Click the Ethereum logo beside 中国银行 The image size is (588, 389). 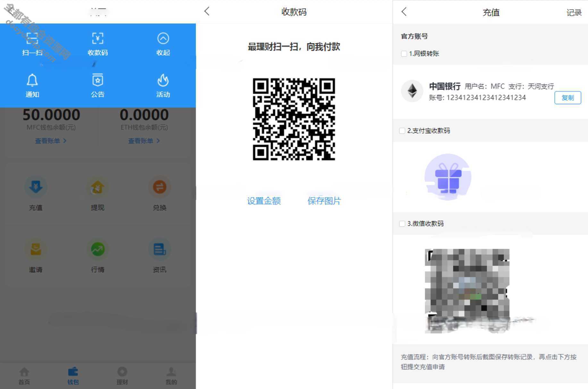tap(412, 91)
